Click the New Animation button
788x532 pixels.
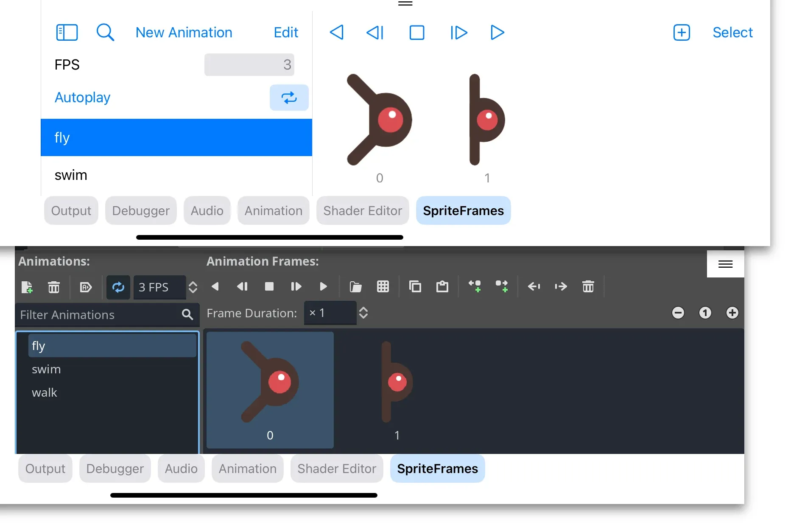coord(184,32)
